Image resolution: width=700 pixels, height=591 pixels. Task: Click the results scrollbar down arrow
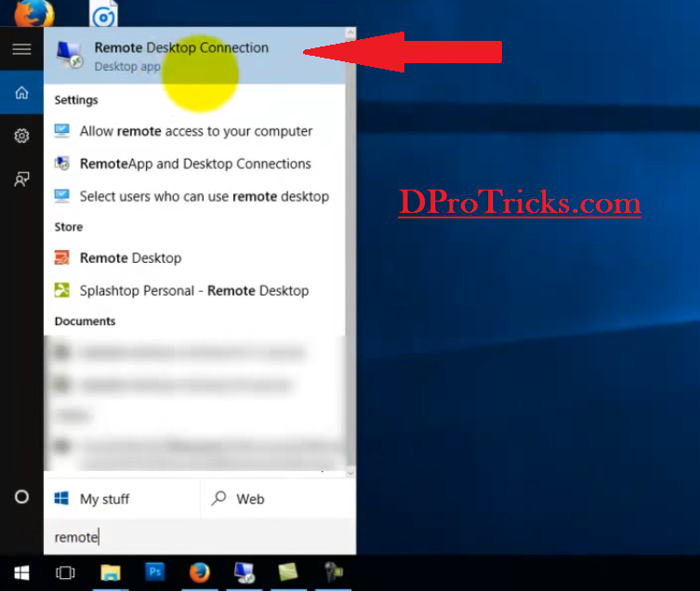point(350,473)
